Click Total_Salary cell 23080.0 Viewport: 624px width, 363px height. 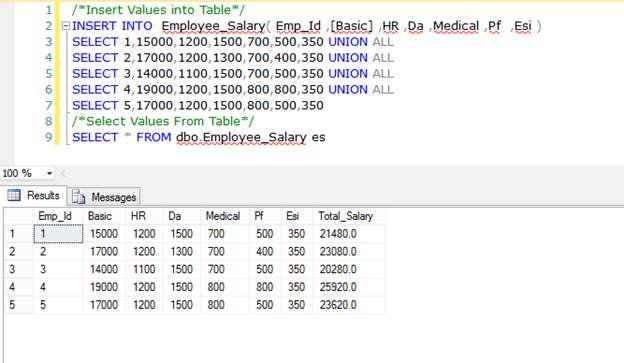pyautogui.click(x=349, y=252)
